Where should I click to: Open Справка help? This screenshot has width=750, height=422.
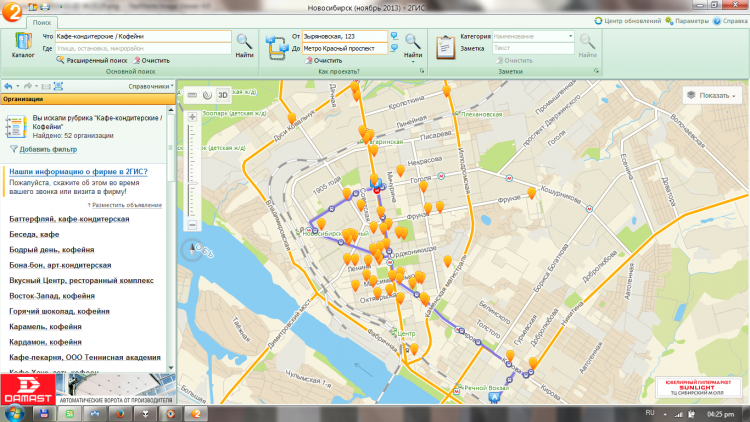pos(730,21)
